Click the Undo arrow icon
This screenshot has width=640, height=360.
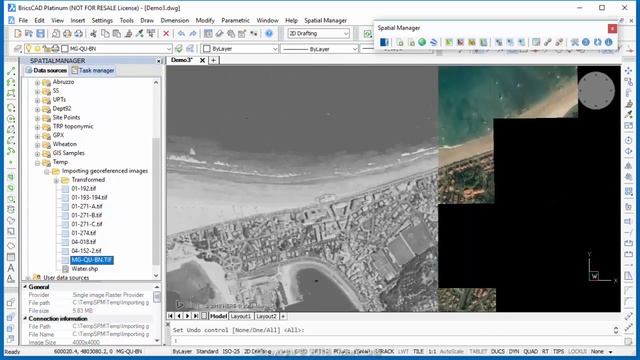181,33
